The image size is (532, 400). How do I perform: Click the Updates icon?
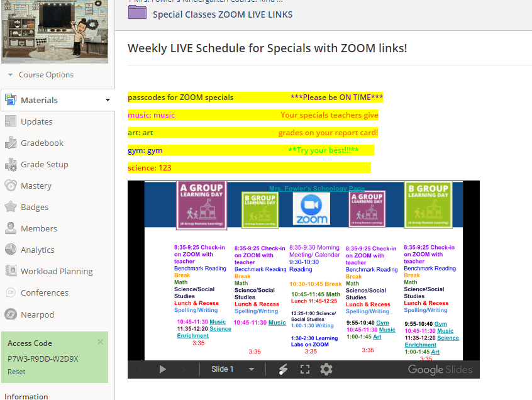11,121
